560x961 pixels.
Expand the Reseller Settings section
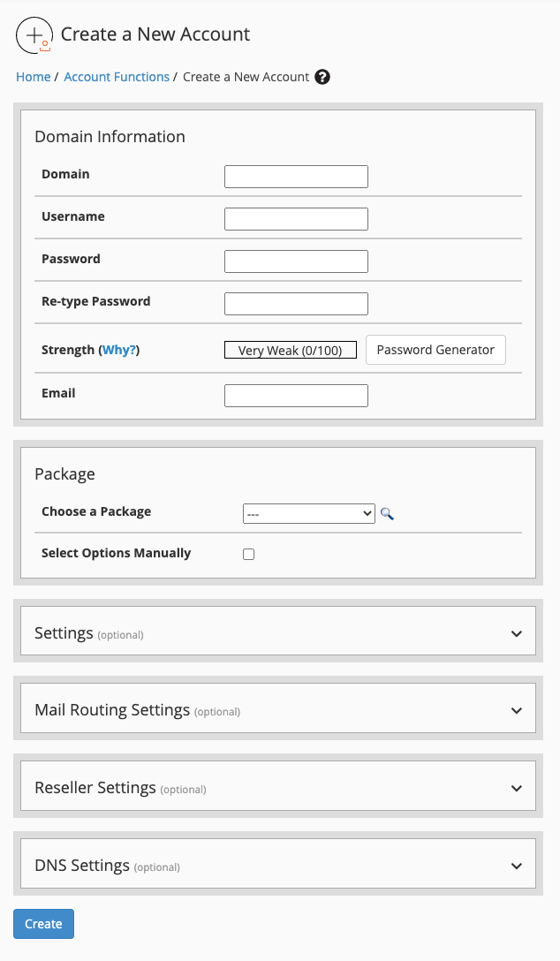278,786
